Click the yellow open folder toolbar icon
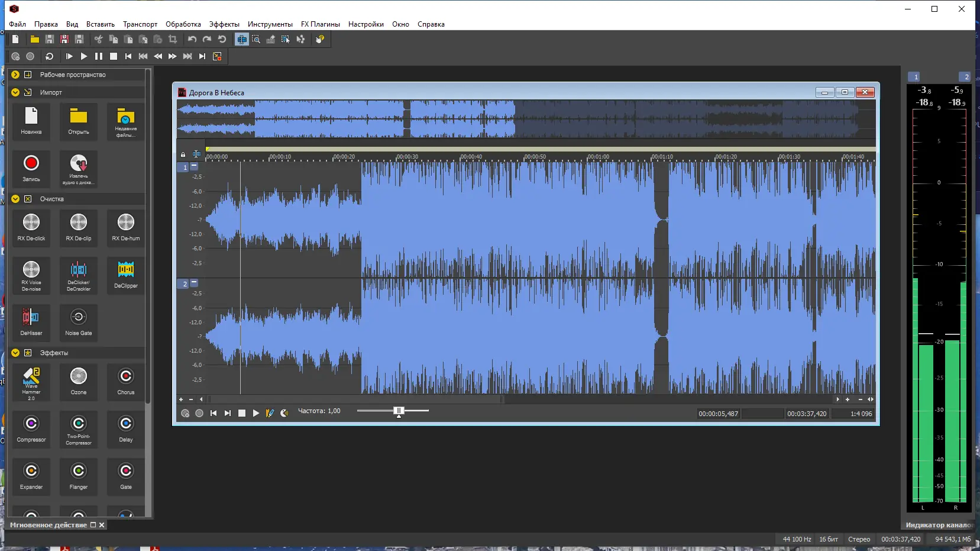 pyautogui.click(x=35, y=39)
